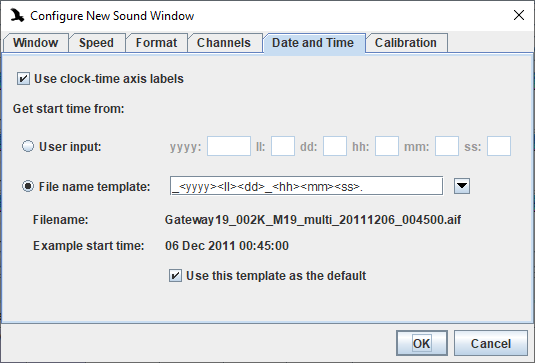Open the Calibration tab
The height and width of the screenshot is (363, 535).
point(406,43)
